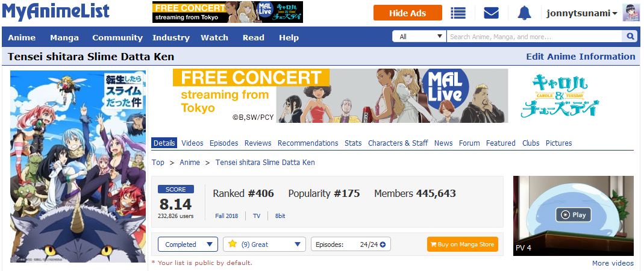This screenshot has height=271, width=644.
Task: Click the user profile avatar picture
Action: tap(631, 13)
